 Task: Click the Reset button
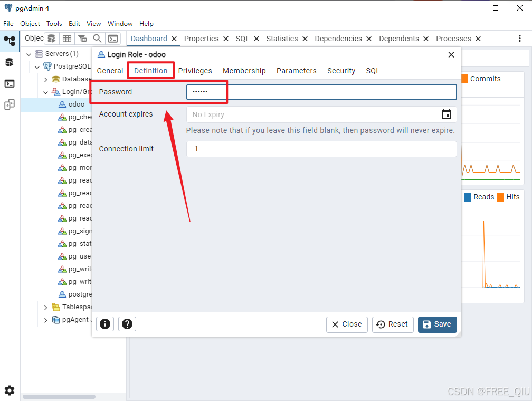[x=393, y=324]
